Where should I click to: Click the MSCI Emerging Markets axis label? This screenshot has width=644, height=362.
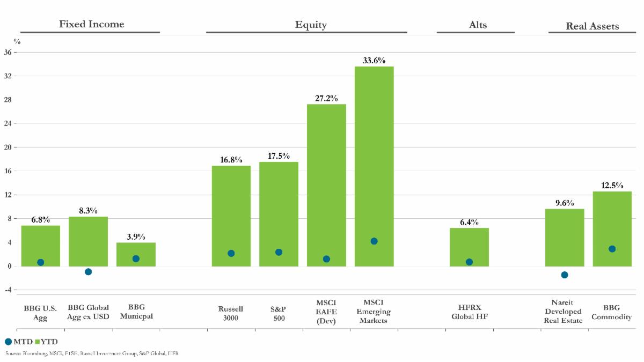tap(374, 312)
